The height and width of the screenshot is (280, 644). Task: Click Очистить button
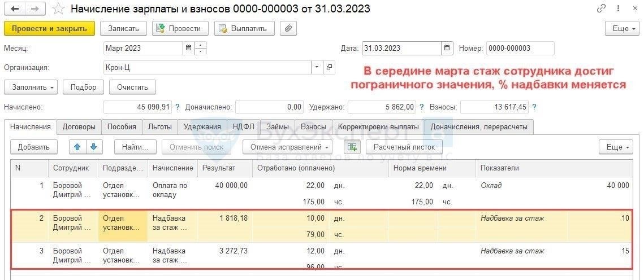click(132, 88)
